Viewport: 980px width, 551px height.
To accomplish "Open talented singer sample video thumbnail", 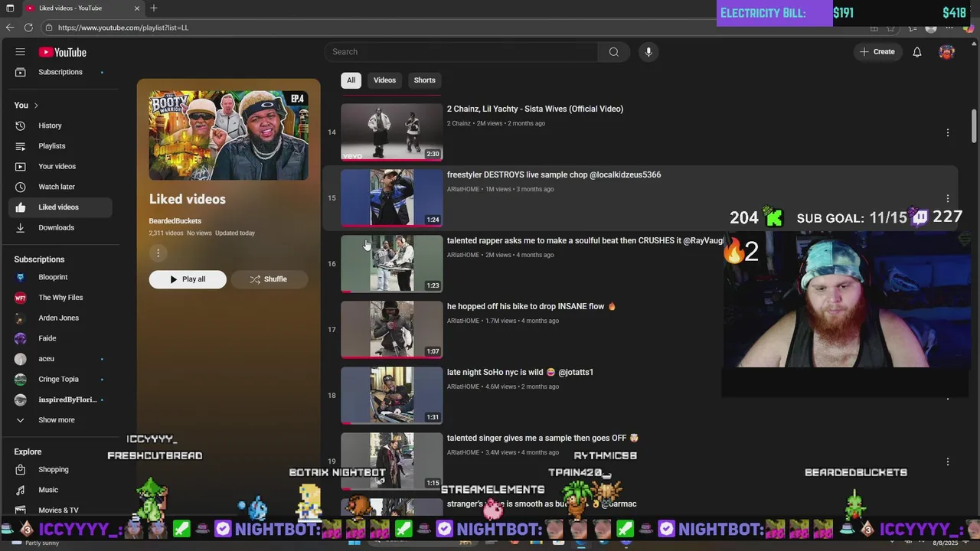I will point(392,461).
